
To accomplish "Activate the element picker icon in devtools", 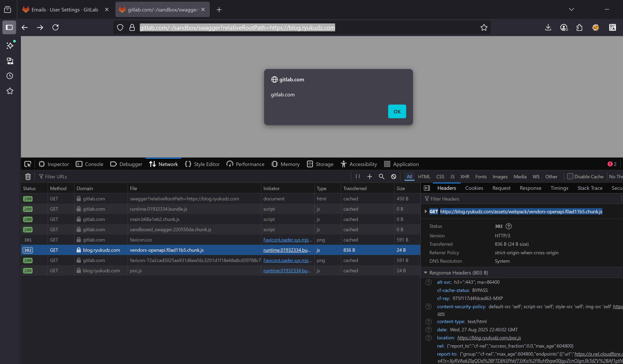I will pos(28,164).
